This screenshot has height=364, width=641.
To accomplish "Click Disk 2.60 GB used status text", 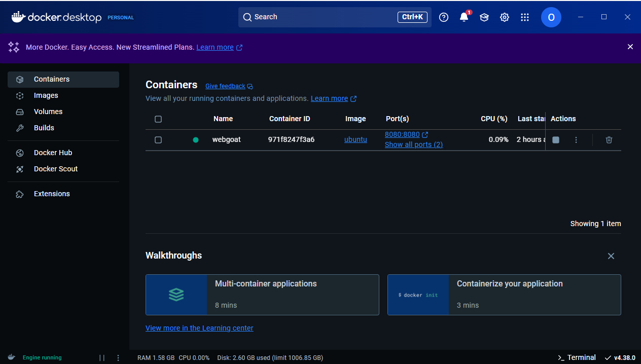I will click(x=270, y=358).
